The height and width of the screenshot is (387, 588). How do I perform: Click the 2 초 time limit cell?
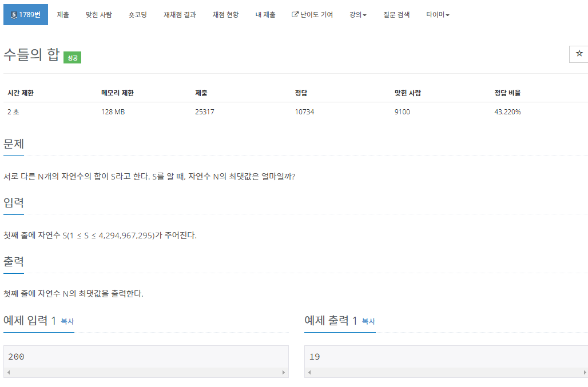click(13, 112)
